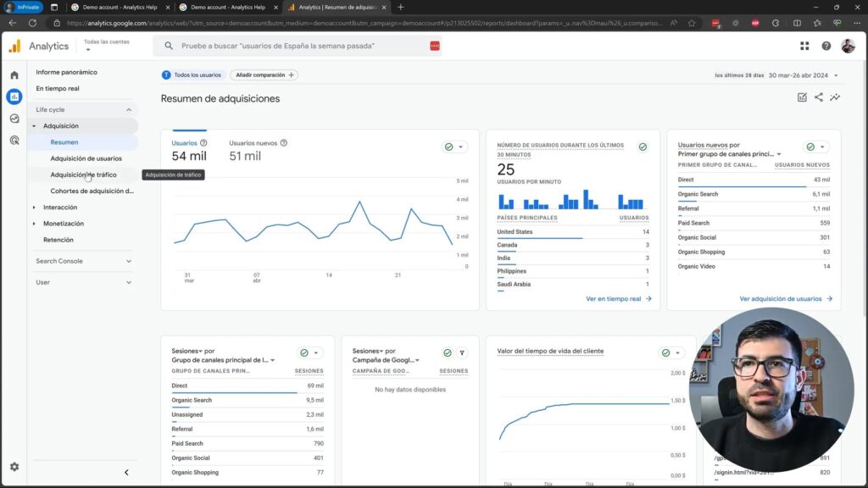Image resolution: width=868 pixels, height=488 pixels.
Task: Click the browser back arrow
Action: tap(12, 23)
